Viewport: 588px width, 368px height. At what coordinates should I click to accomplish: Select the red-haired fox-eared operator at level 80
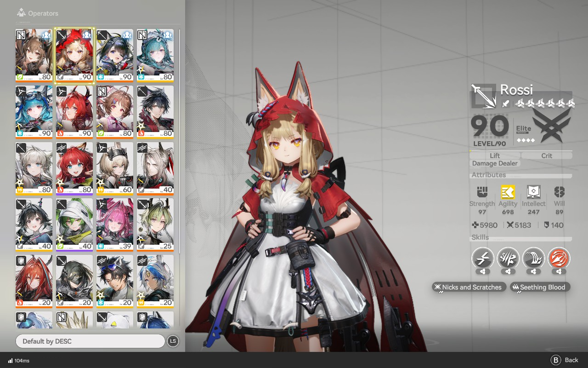tap(74, 169)
